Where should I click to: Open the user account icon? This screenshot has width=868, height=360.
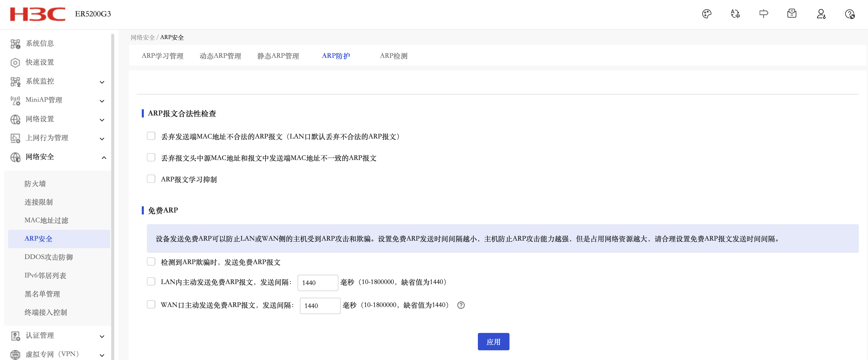point(821,14)
